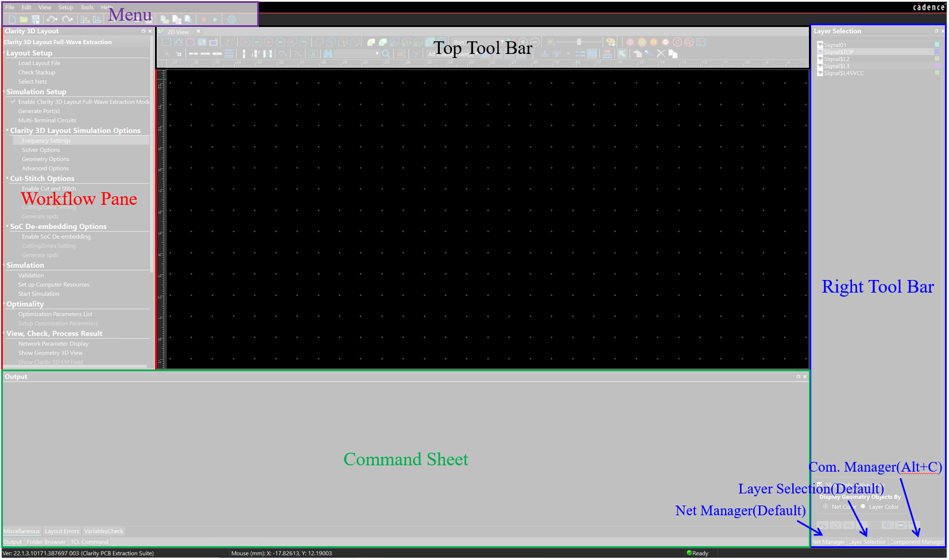Toggle visibility eye for Signal$TOP layer
Image resolution: width=949 pixels, height=560 pixels.
click(820, 52)
